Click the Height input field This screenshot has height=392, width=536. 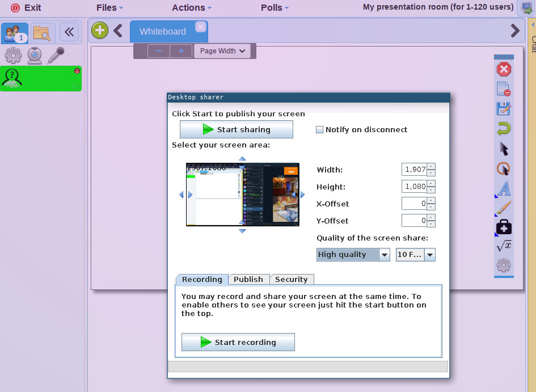click(x=414, y=187)
